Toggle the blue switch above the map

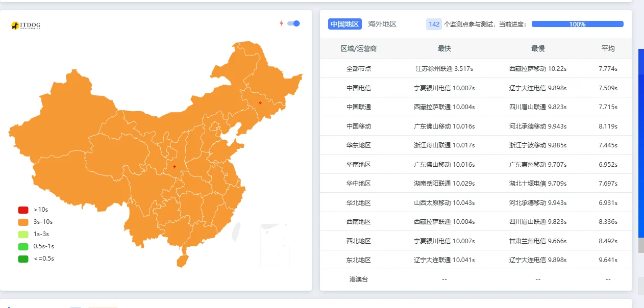point(293,23)
